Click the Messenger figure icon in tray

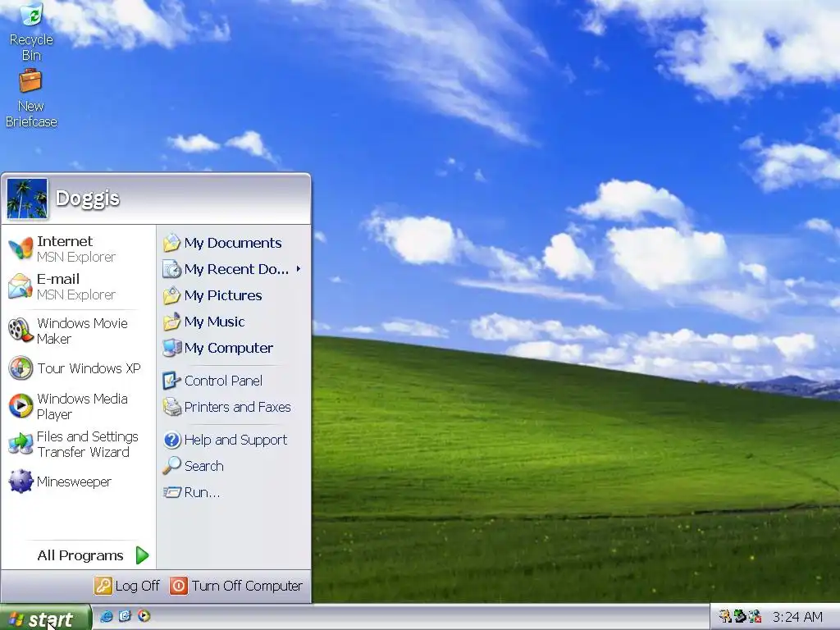coord(725,617)
